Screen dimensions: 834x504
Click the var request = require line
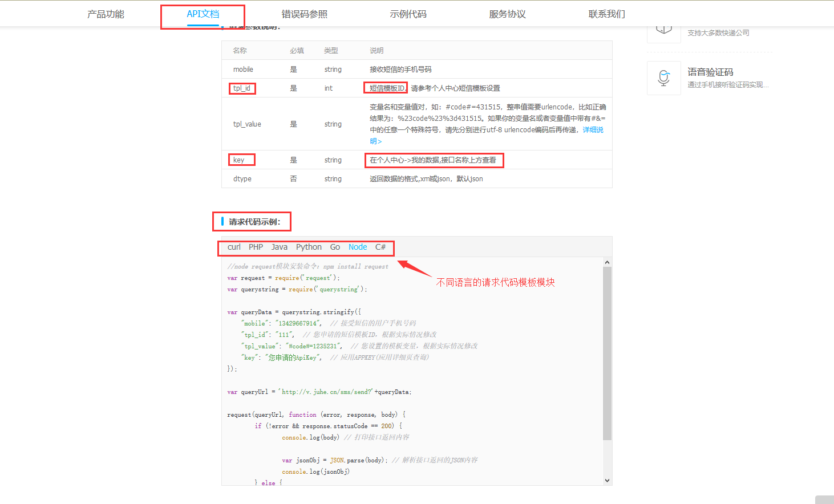[x=284, y=278]
